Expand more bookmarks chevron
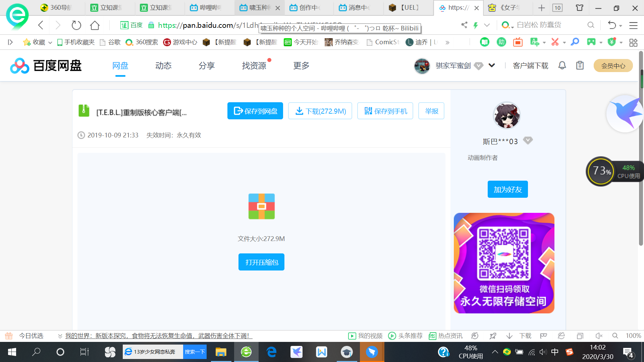644x362 pixels. 447,43
